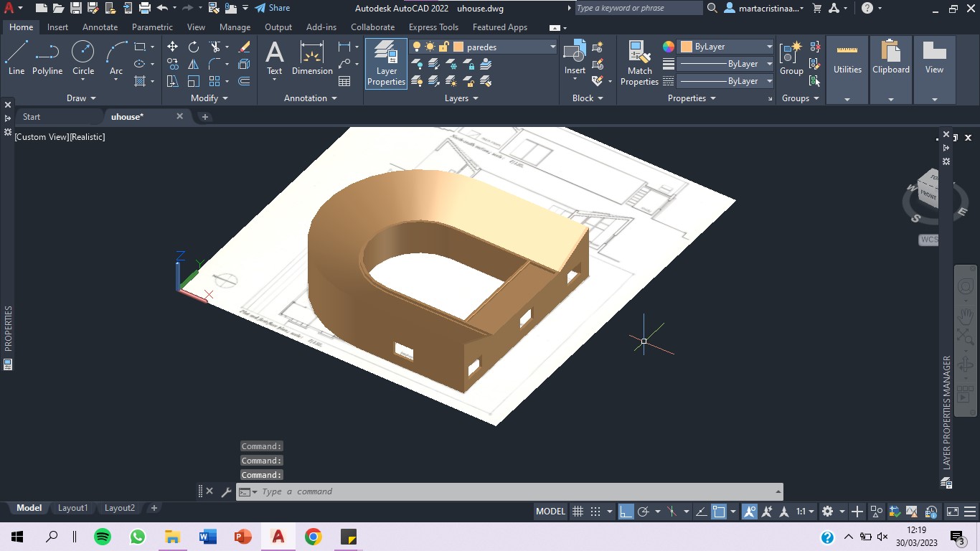Toggle freeze sun icon for paredes layer
This screenshot has width=980, height=551.
(x=430, y=47)
